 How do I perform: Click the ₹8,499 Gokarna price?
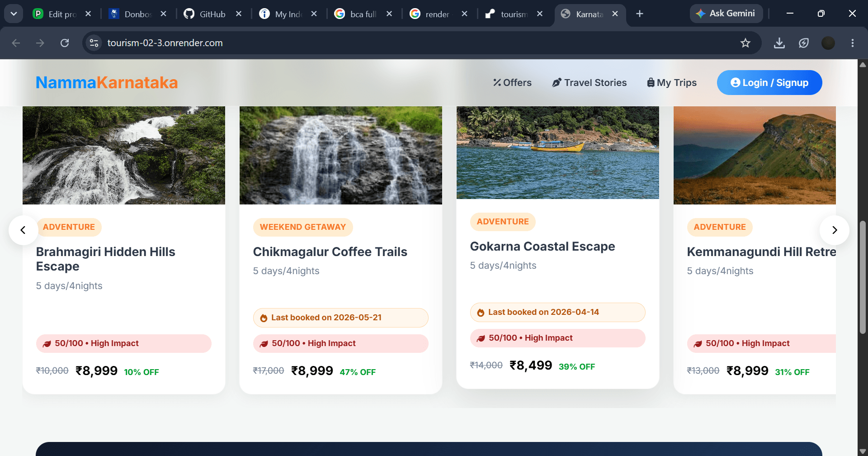click(x=531, y=366)
